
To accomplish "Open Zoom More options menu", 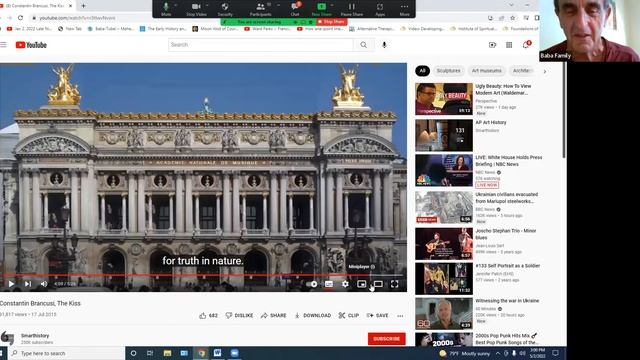I will click(x=404, y=9).
